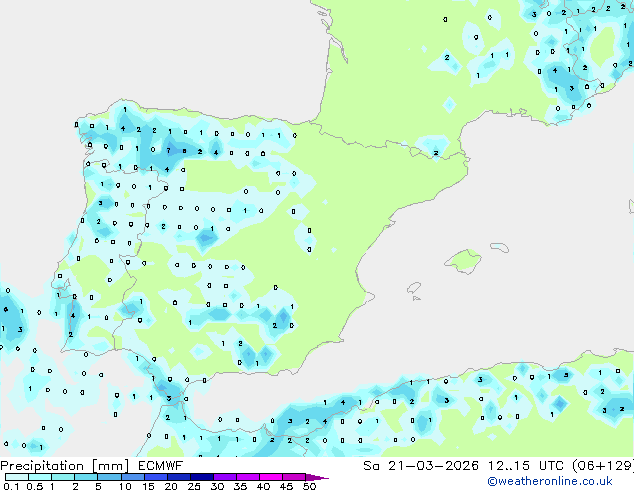Click the 'ECMWF' model label
Image resolution: width=634 pixels, height=490 pixels.
[161, 466]
